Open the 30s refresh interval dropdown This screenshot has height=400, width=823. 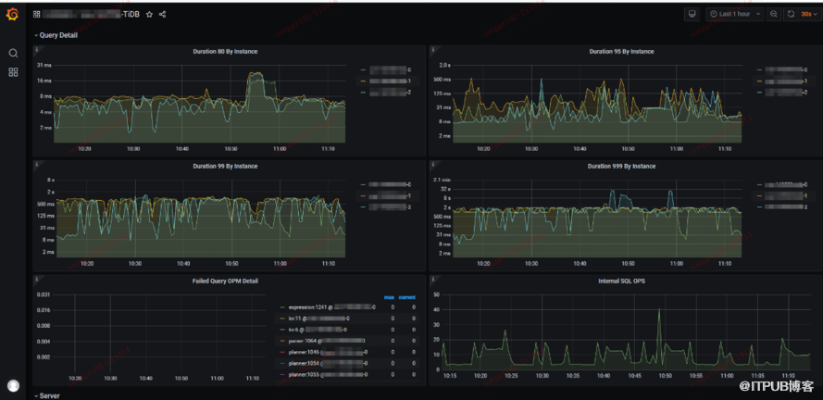(807, 15)
